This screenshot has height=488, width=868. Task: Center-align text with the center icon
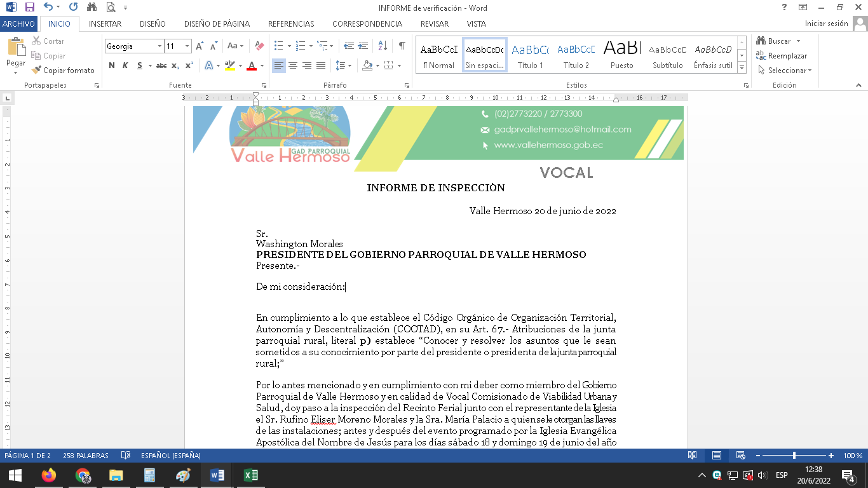click(x=293, y=65)
